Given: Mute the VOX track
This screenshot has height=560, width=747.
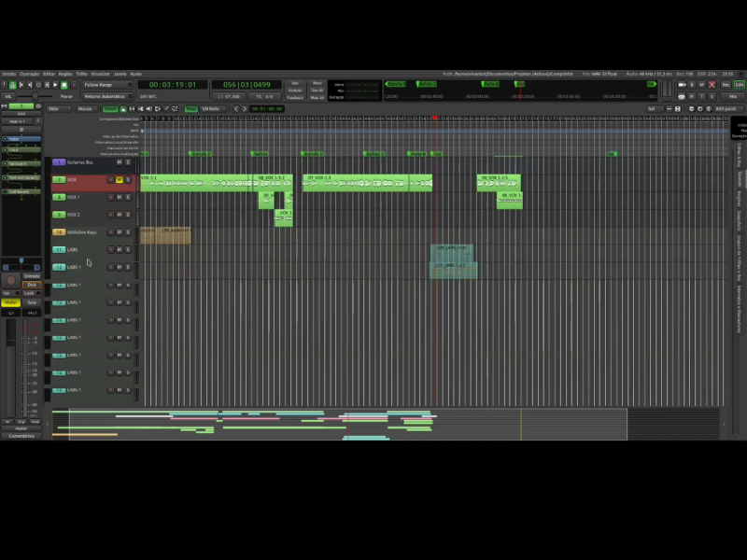Looking at the screenshot, I should tap(120, 179).
